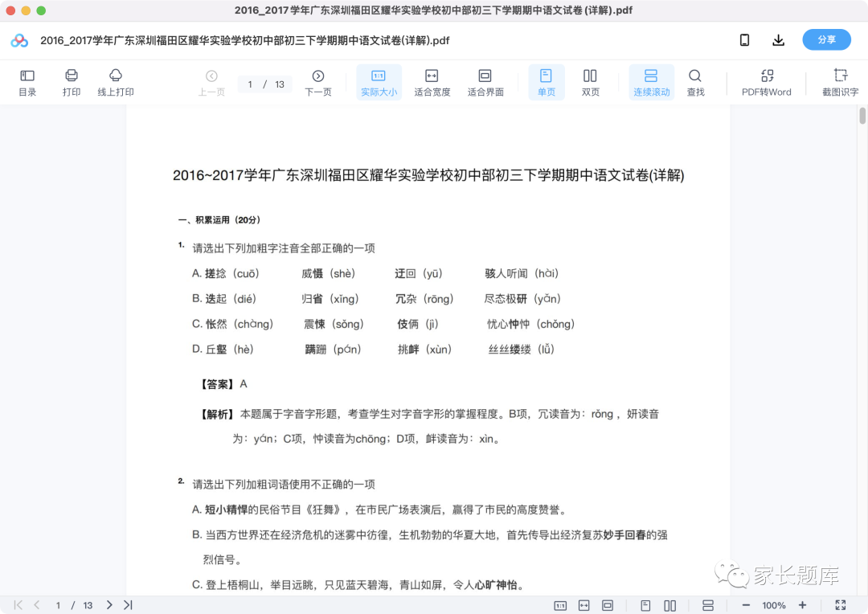Click the Baidu Netdisk cloud logo
The image size is (868, 614).
click(x=19, y=40)
